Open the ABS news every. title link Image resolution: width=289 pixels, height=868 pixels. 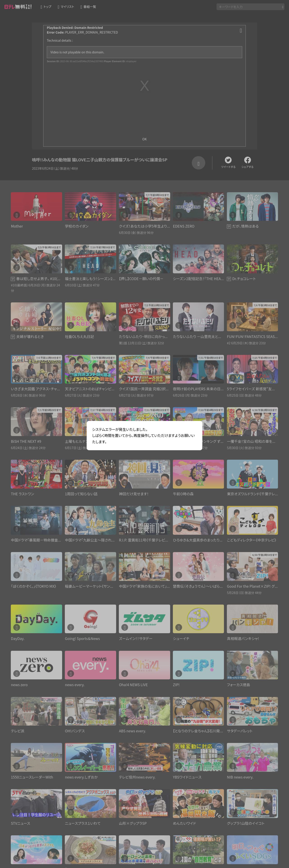tap(132, 731)
